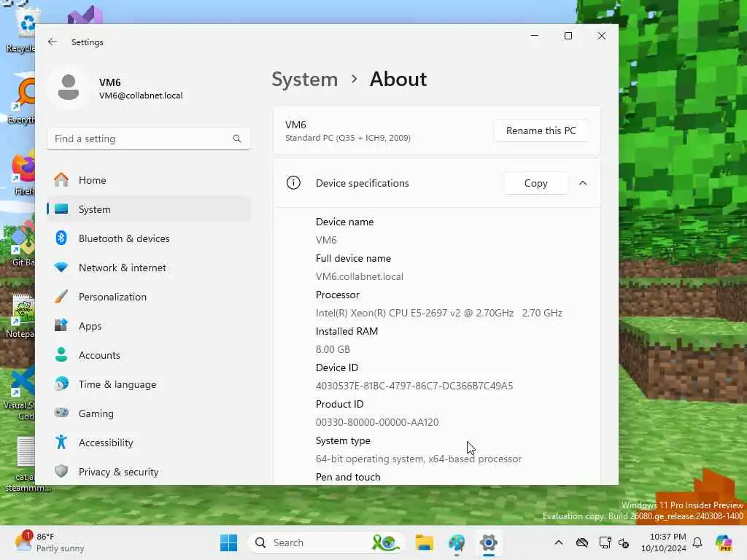Click the back arrow in Settings
This screenshot has width=747, height=560.
pos(53,42)
